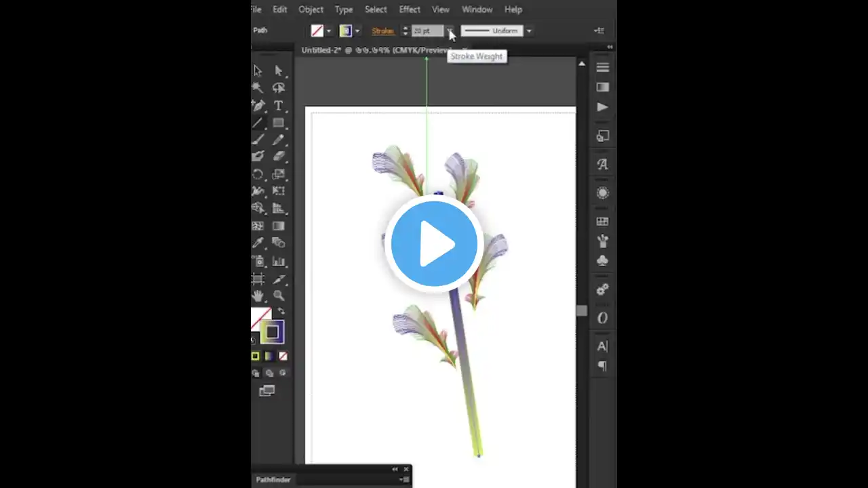868x488 pixels.
Task: Open the File menu
Action: point(256,9)
